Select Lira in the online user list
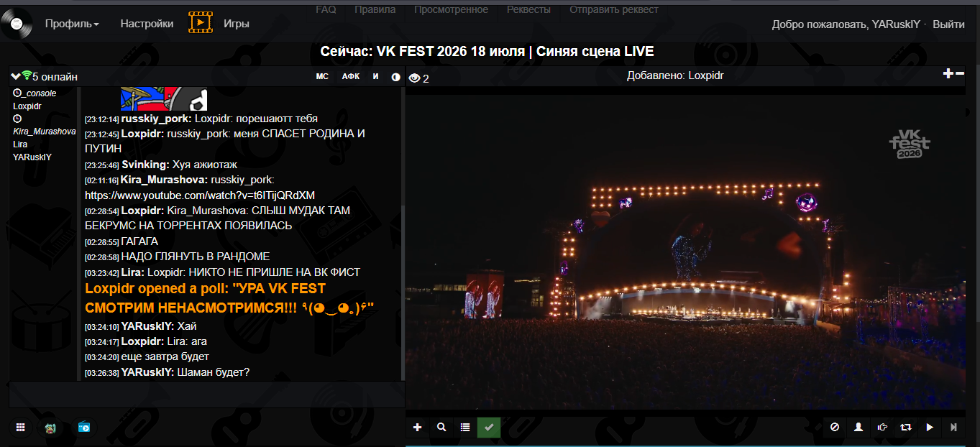980x447 pixels. pyautogui.click(x=20, y=144)
